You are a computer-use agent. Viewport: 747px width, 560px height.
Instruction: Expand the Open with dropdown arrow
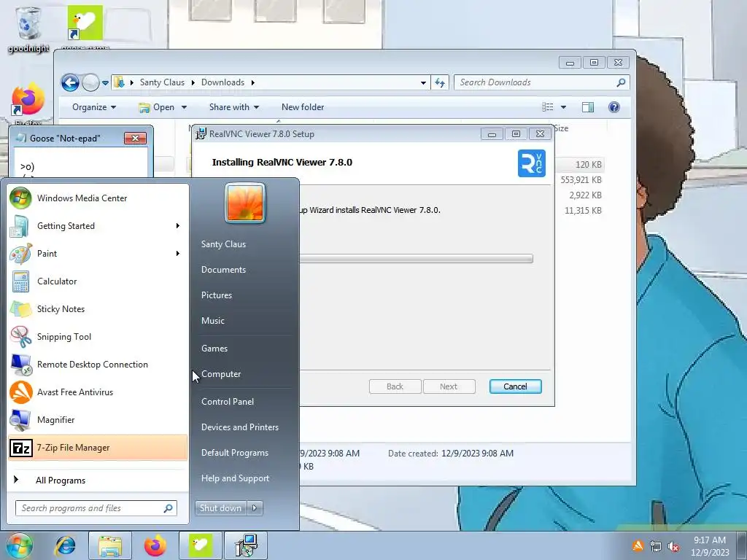(x=184, y=108)
